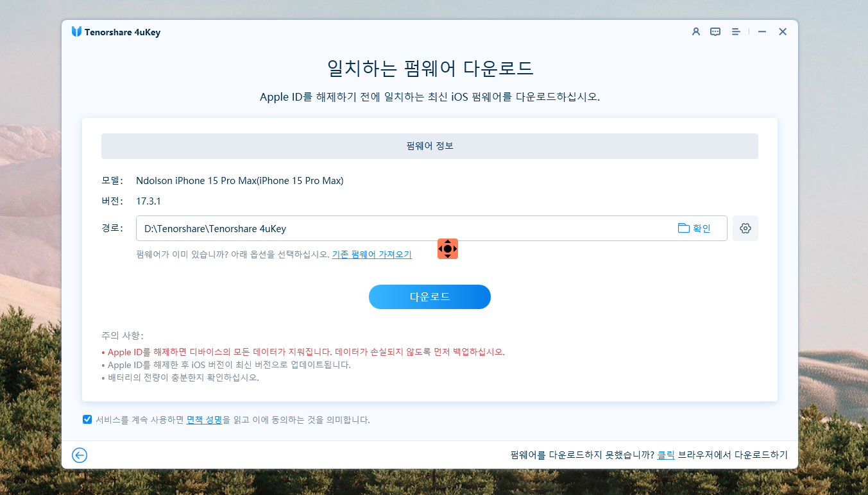Select the 17.3.1 version text
The width and height of the screenshot is (868, 495).
[148, 201]
